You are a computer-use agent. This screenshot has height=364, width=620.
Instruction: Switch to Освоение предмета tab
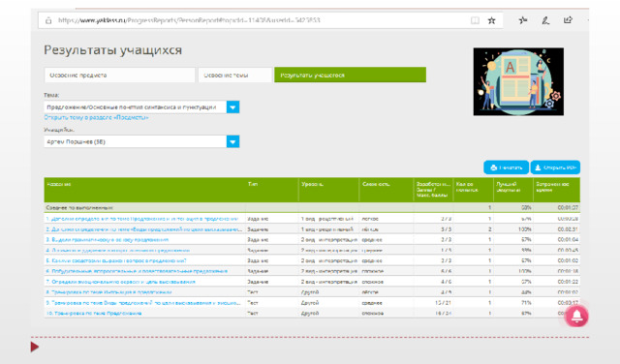[x=119, y=76]
